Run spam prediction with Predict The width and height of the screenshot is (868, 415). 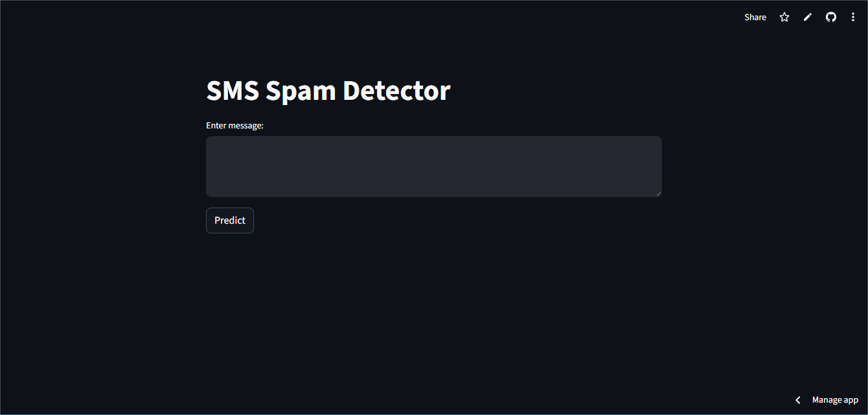tap(230, 220)
